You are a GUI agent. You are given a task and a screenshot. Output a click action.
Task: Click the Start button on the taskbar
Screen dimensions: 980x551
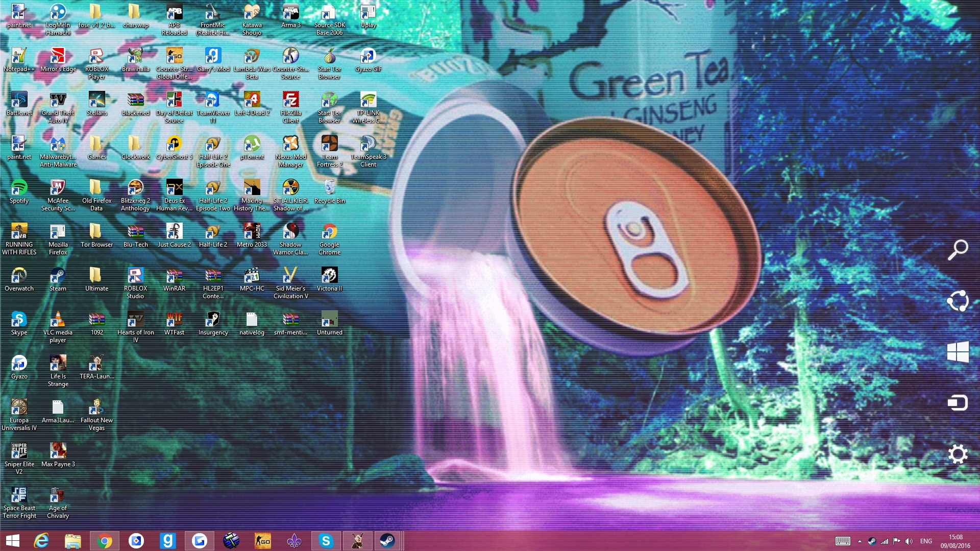point(12,541)
